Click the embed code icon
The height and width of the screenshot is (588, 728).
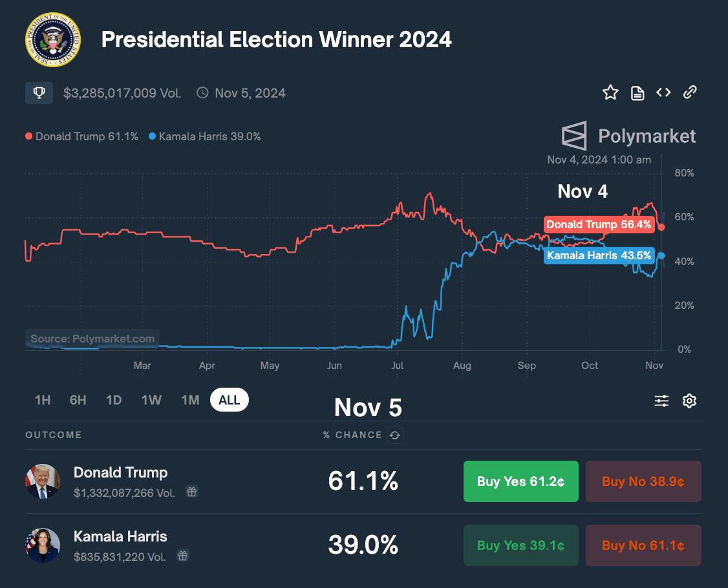(x=663, y=92)
